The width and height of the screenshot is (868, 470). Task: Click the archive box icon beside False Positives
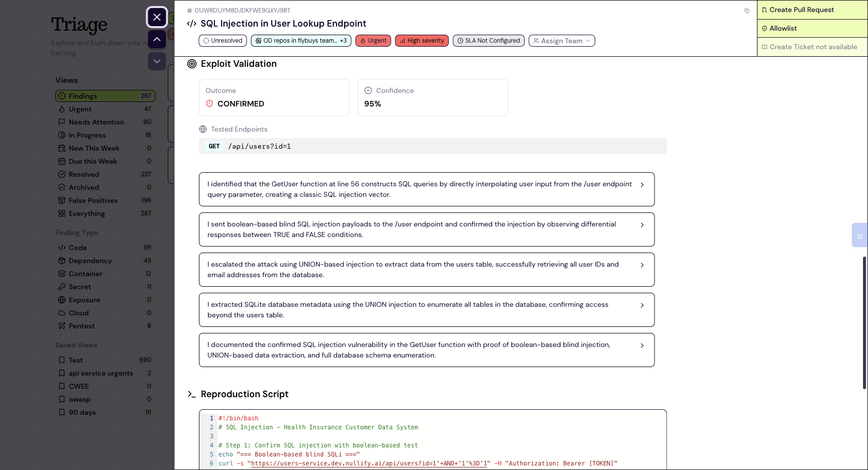[62, 200]
